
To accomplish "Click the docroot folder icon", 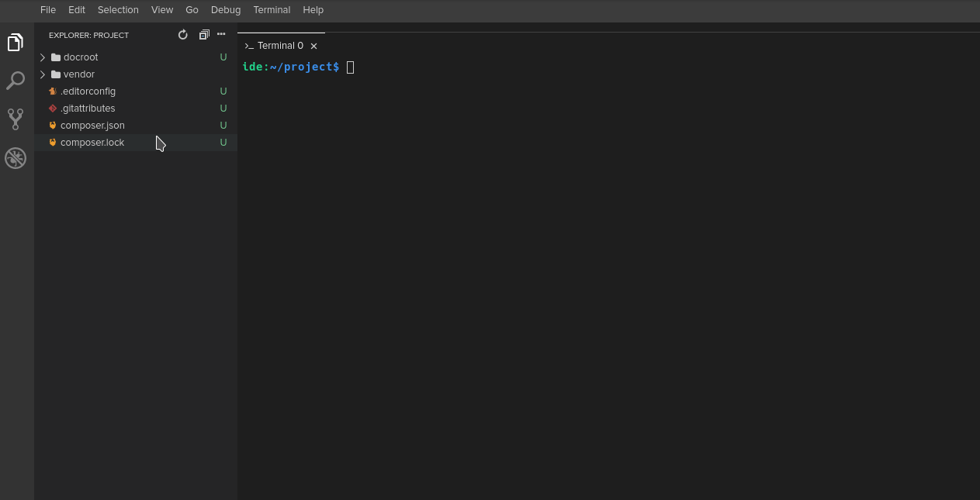I will pos(56,57).
